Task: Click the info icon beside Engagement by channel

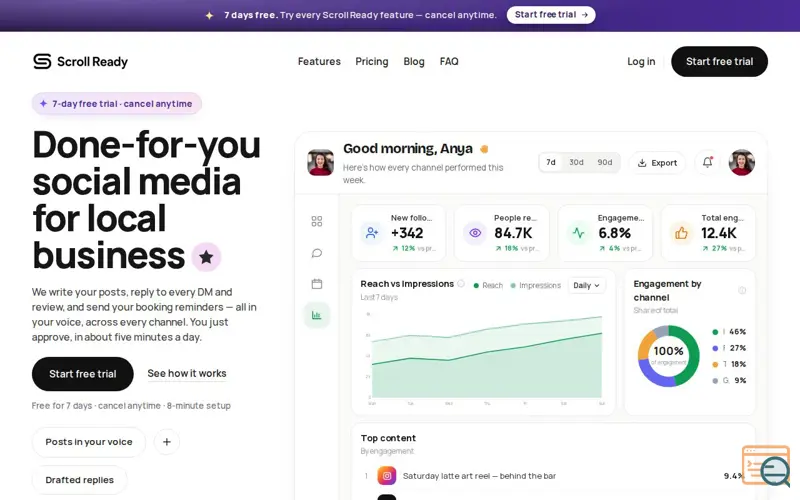Action: (x=742, y=290)
